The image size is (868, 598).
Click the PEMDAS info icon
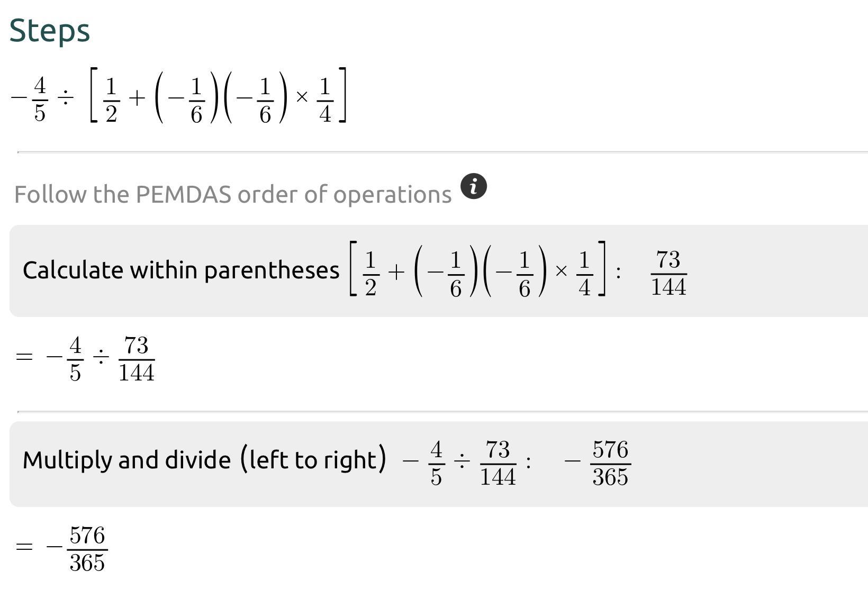pos(473,186)
